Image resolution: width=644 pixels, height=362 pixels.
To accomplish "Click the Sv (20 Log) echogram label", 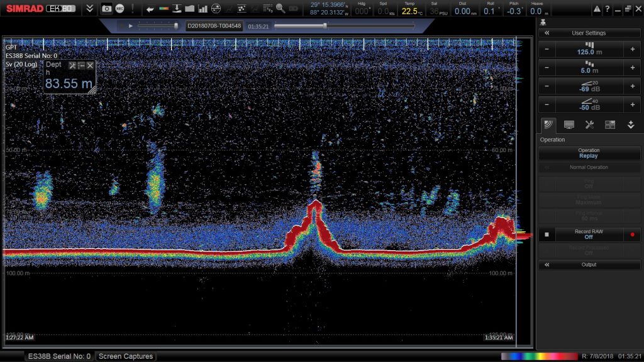I will (x=21, y=64).
